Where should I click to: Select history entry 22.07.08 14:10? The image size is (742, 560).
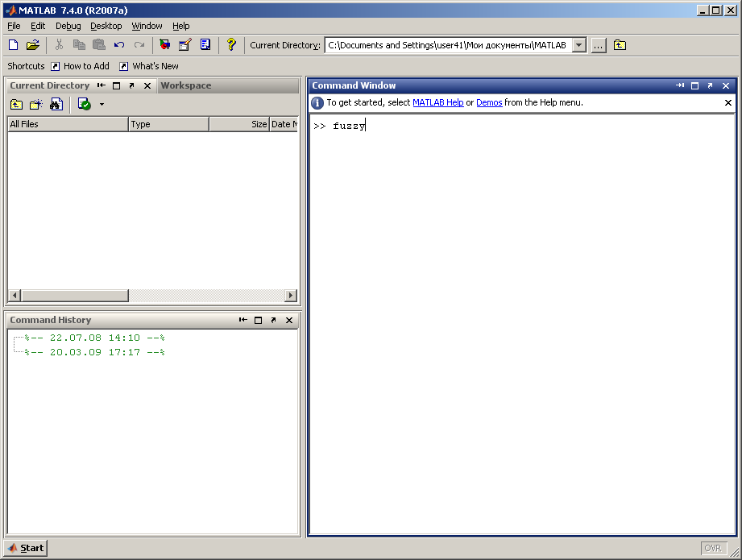pos(94,338)
